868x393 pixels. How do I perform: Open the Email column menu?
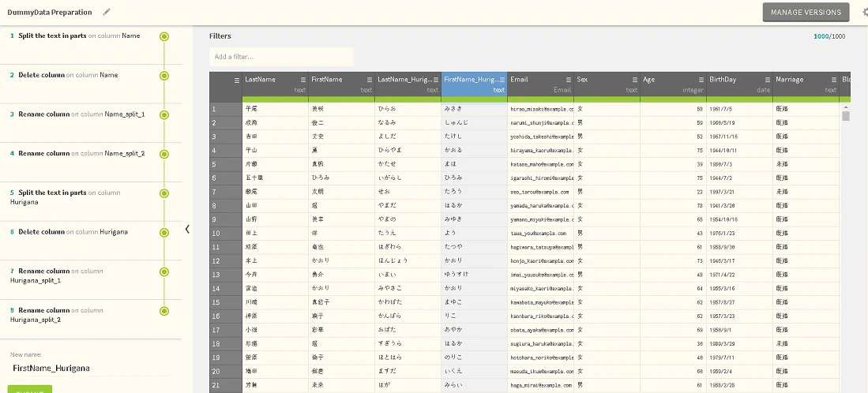pyautogui.click(x=569, y=80)
